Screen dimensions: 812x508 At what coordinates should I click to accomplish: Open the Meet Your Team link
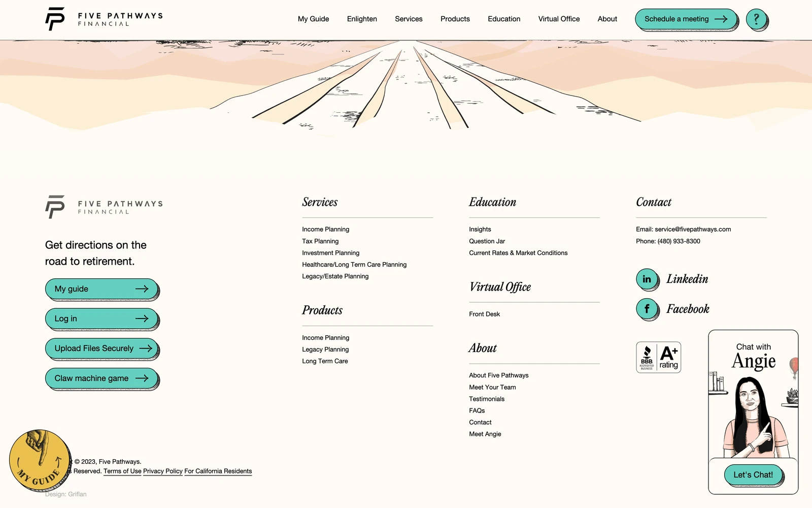[x=492, y=387]
